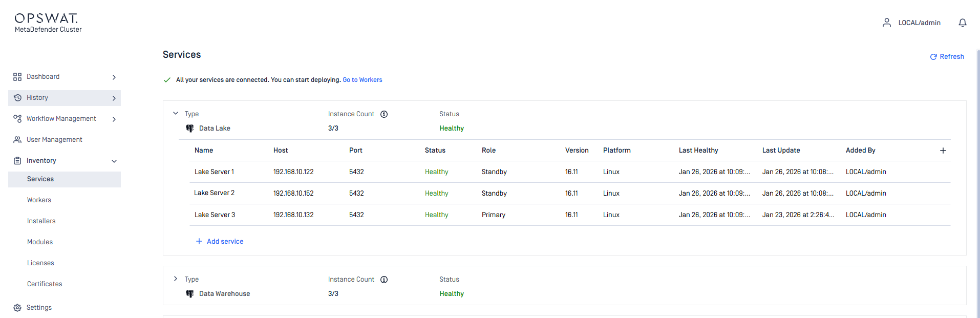Click the Data Warehouse instance count info icon
980x318 pixels.
click(384, 280)
